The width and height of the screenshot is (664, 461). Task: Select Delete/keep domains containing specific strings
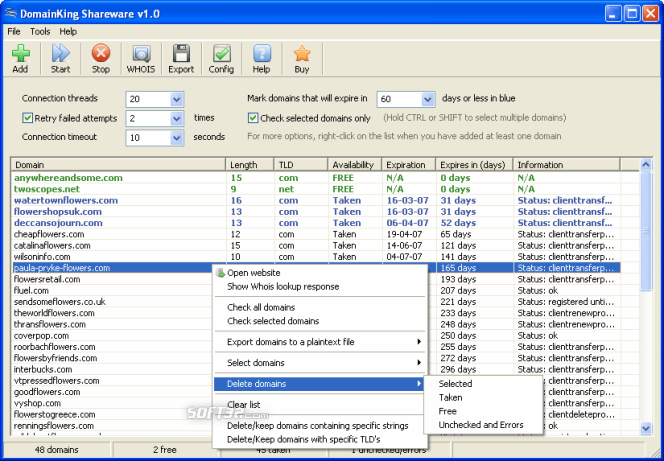320,425
